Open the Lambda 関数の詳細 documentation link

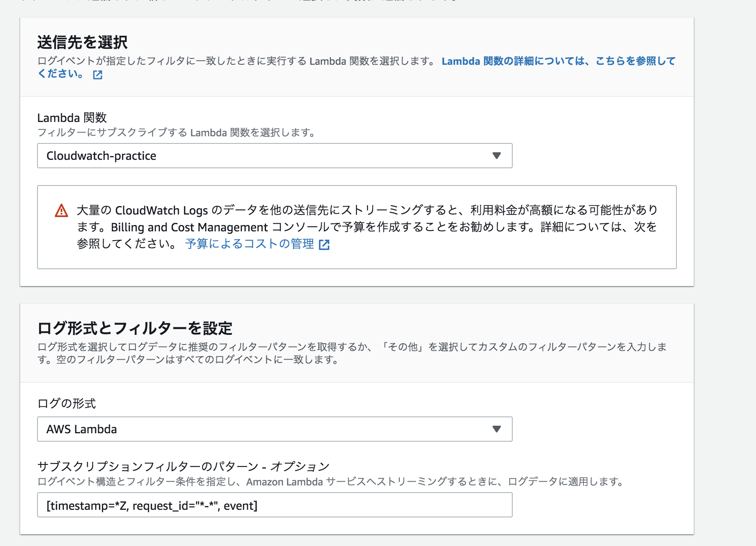(x=556, y=61)
